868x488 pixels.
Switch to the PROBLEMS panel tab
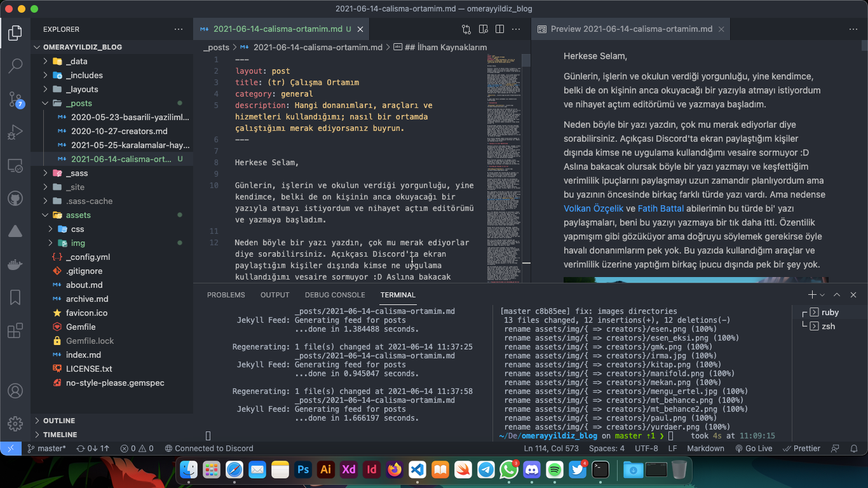[x=226, y=295]
